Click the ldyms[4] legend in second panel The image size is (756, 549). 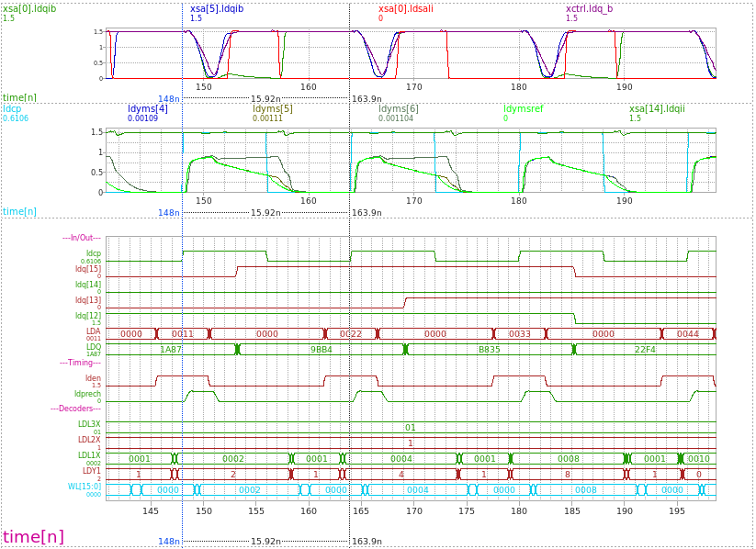click(x=147, y=108)
